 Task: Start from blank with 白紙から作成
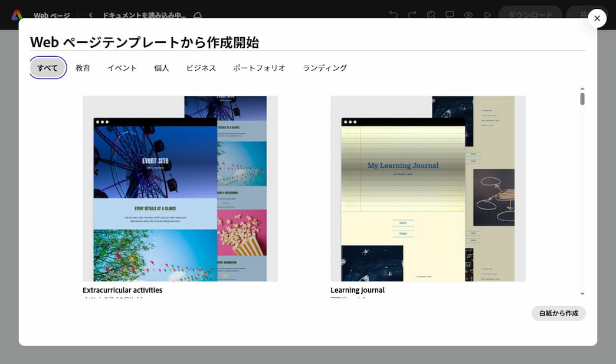pyautogui.click(x=558, y=313)
